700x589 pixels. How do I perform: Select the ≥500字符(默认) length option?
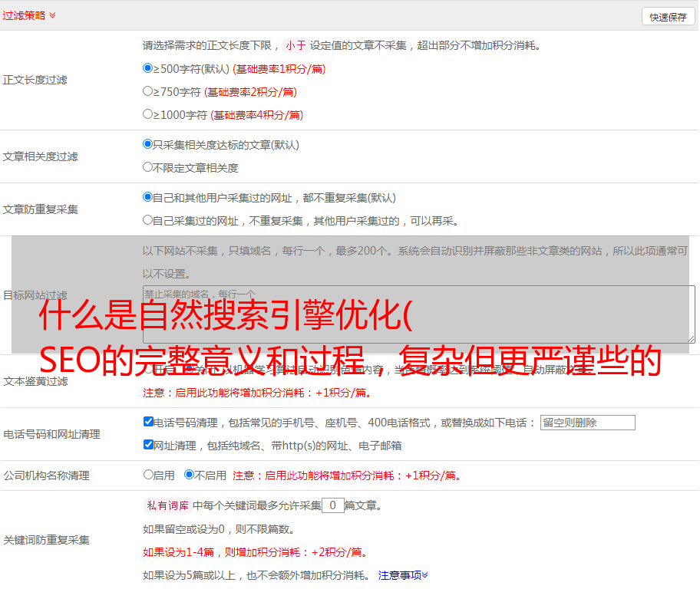pos(147,68)
